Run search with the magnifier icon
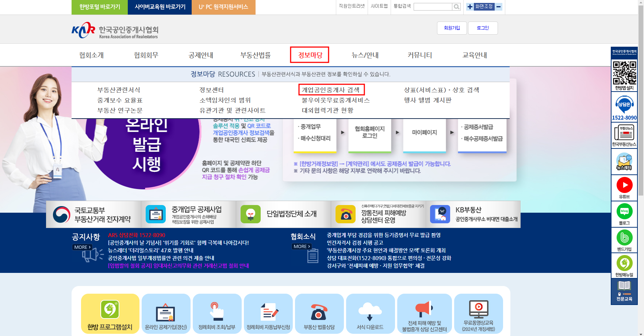644x336 pixels. [456, 7]
